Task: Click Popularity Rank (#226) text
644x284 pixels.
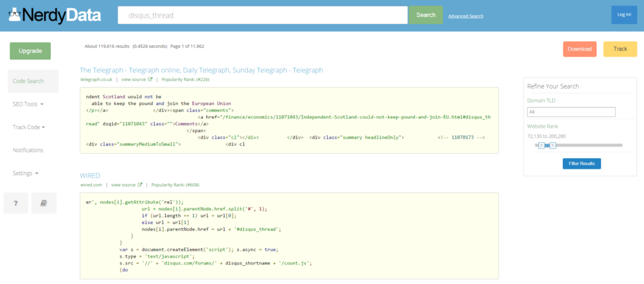Action: coord(186,79)
